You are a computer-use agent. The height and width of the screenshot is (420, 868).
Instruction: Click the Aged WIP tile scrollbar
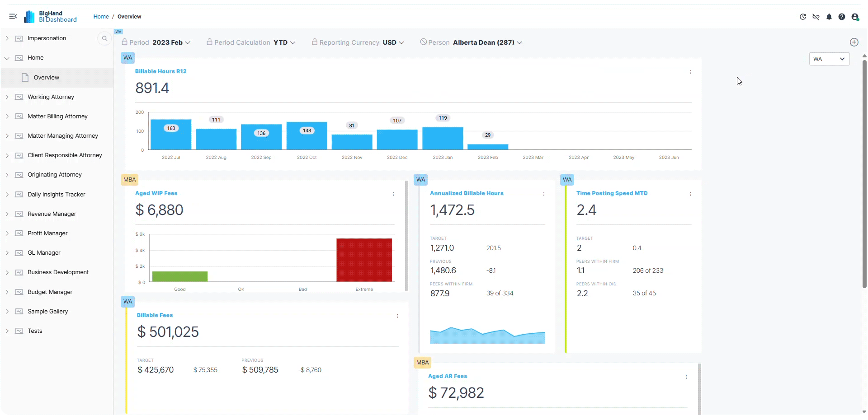coord(406,236)
